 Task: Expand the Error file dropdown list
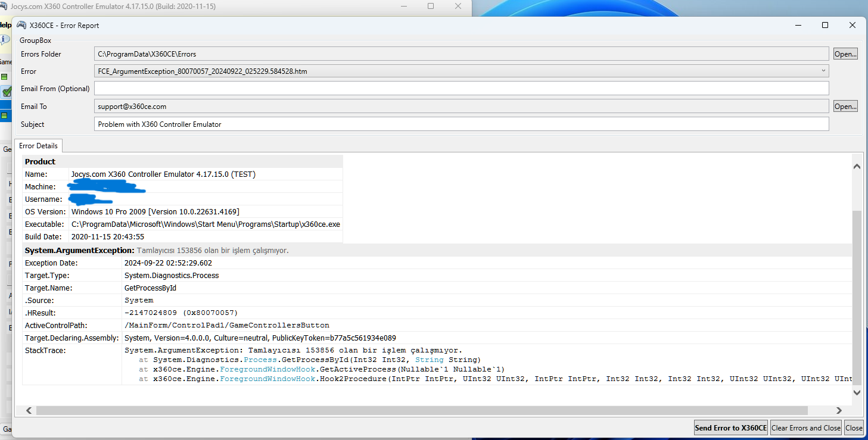[823, 71]
